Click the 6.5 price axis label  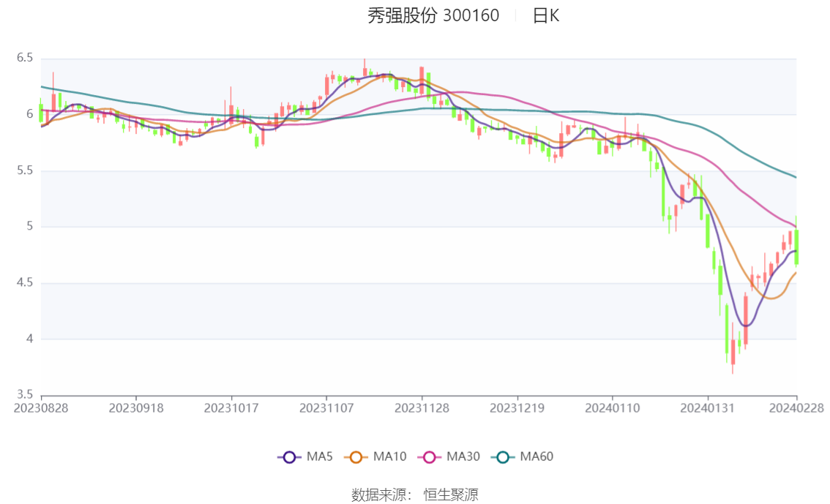25,58
